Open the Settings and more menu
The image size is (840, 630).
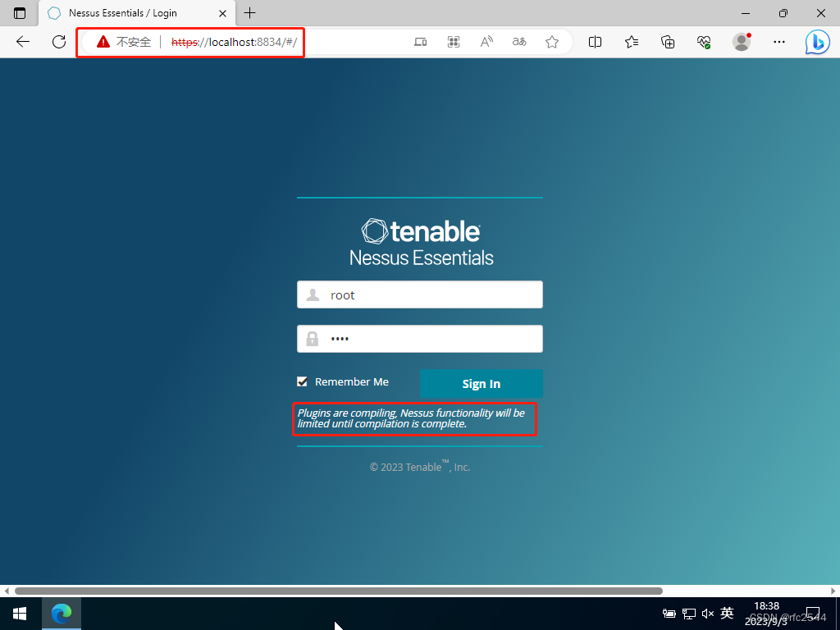tap(779, 42)
